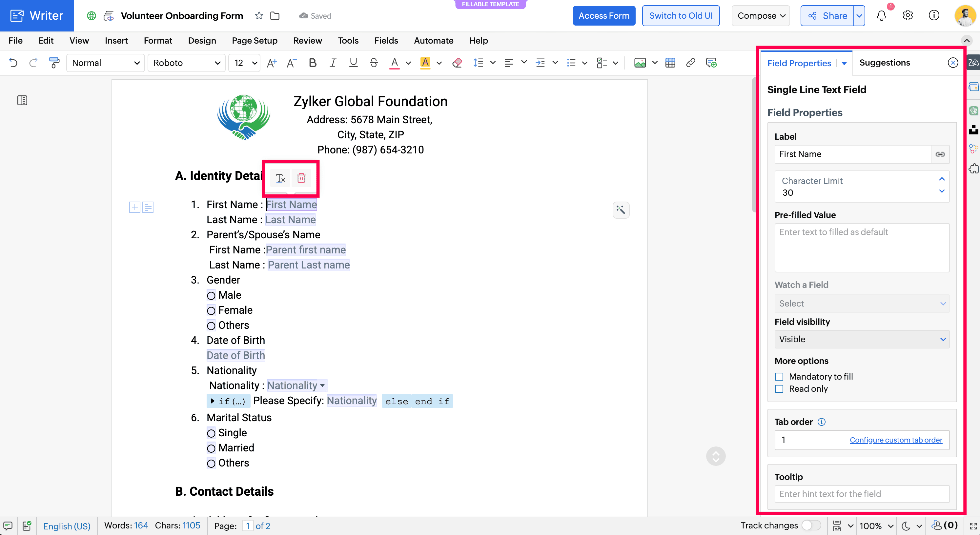The width and height of the screenshot is (980, 535).
Task: Open the Compose dropdown
Action: 761,16
